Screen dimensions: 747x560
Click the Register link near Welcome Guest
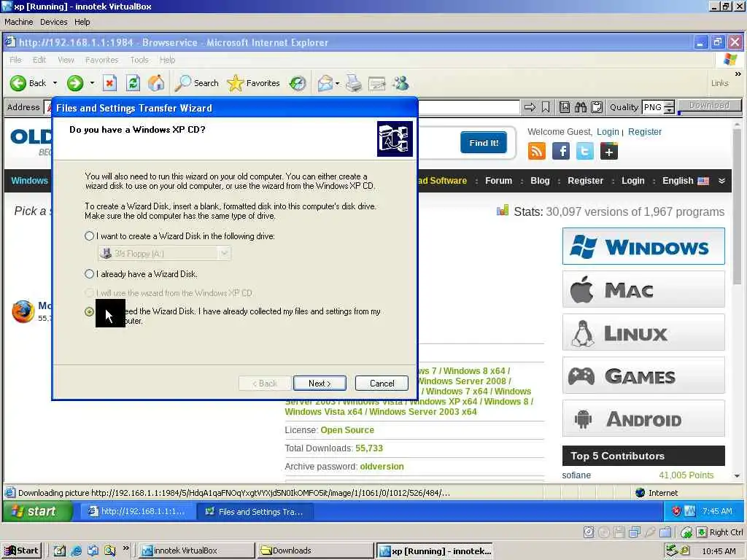coord(645,132)
